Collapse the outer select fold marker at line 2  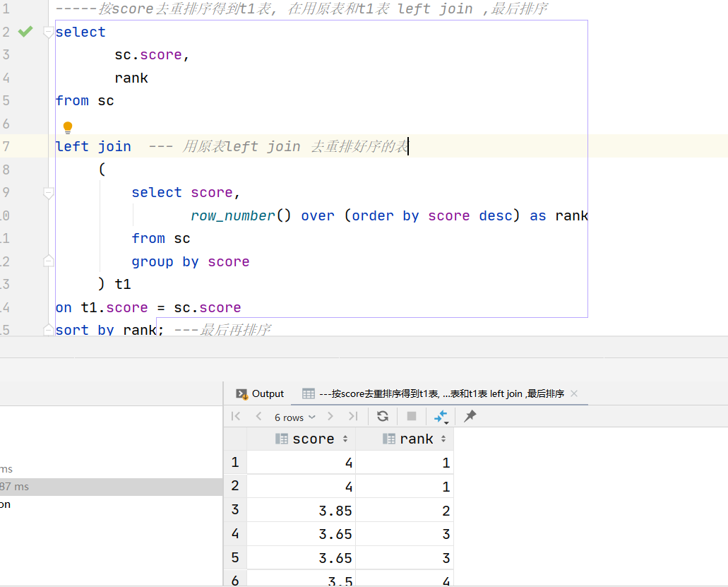[x=48, y=32]
